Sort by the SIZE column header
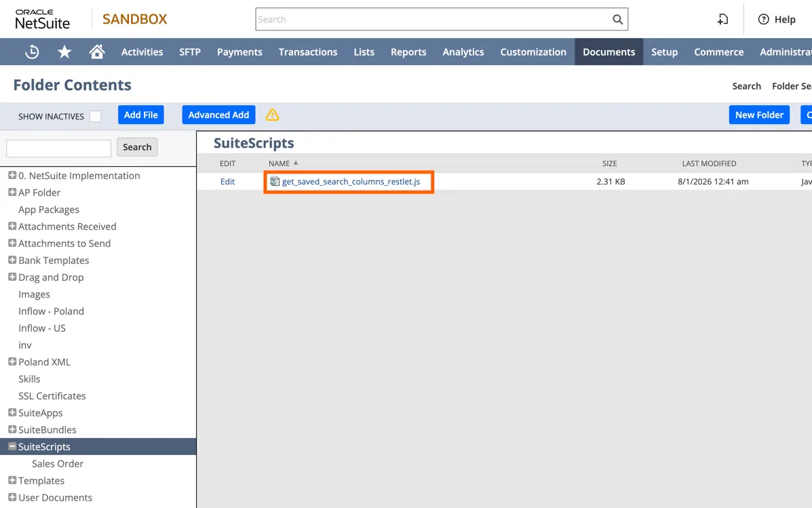The width and height of the screenshot is (812, 508). click(610, 163)
